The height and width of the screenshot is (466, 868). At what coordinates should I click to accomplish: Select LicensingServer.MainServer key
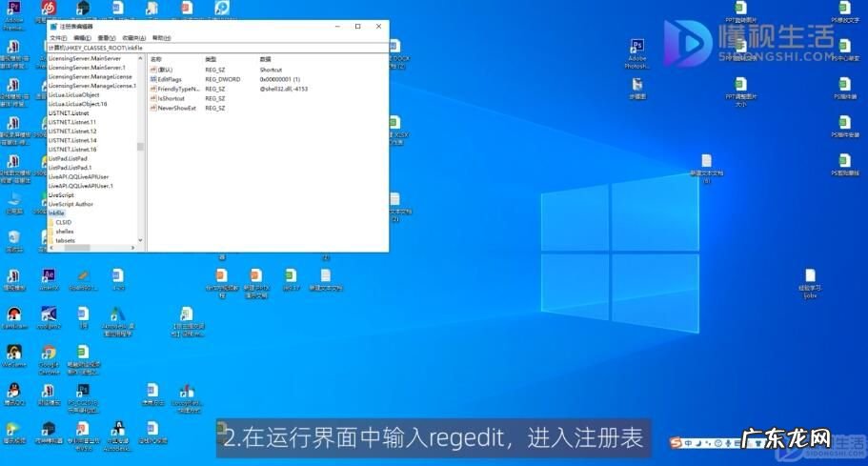click(x=84, y=59)
